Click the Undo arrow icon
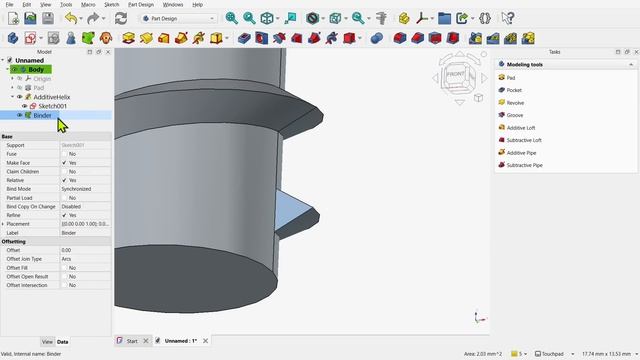The height and width of the screenshot is (360, 640). tap(71, 18)
